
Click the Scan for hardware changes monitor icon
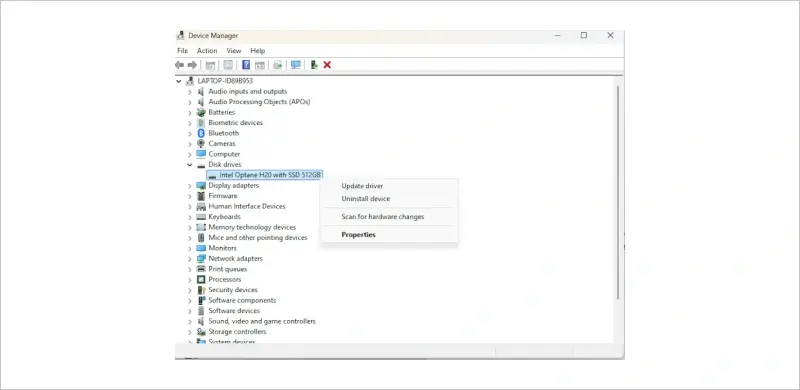pyautogui.click(x=295, y=65)
